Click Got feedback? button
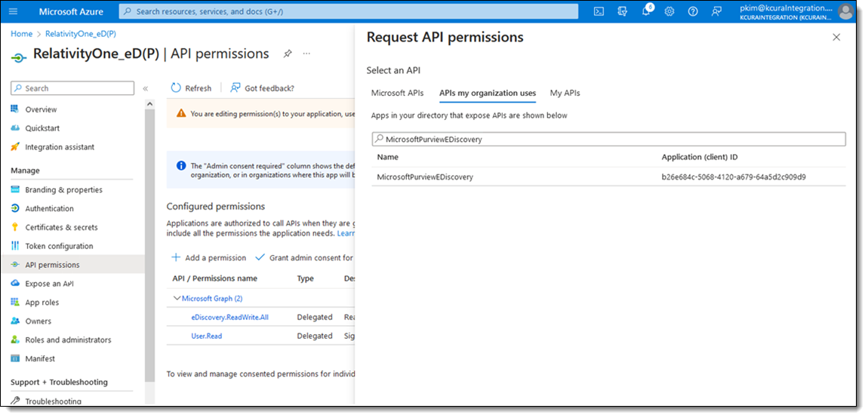868x418 pixels. tap(263, 88)
